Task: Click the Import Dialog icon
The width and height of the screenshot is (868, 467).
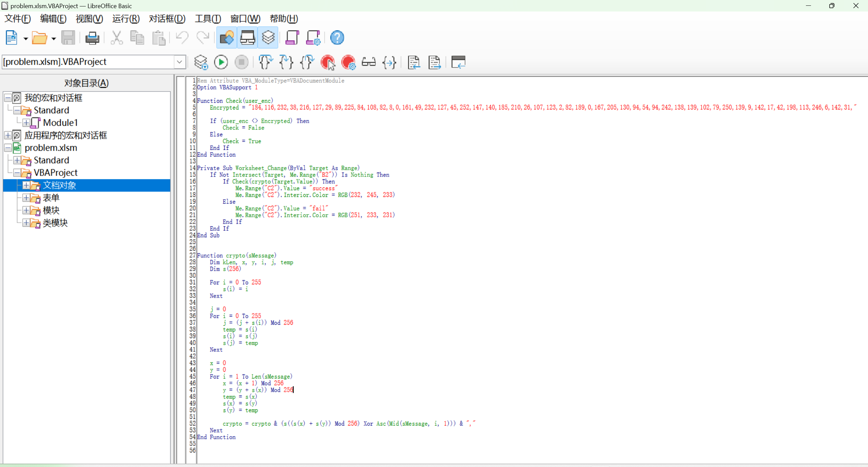Action: (458, 62)
